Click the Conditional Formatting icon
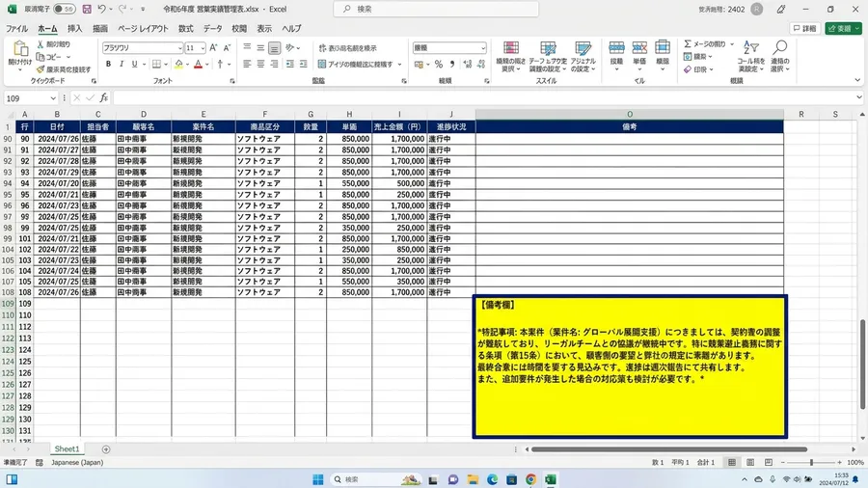 [x=510, y=48]
